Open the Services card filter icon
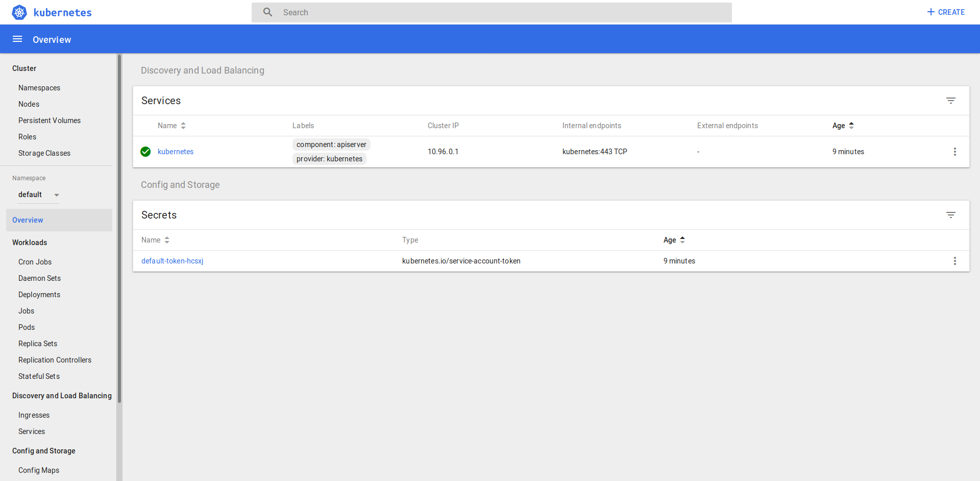 [951, 101]
